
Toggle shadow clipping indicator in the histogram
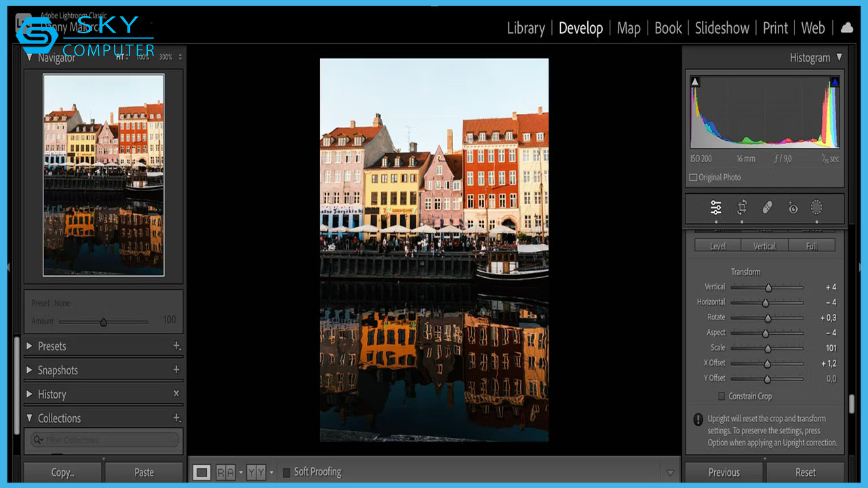tap(695, 82)
